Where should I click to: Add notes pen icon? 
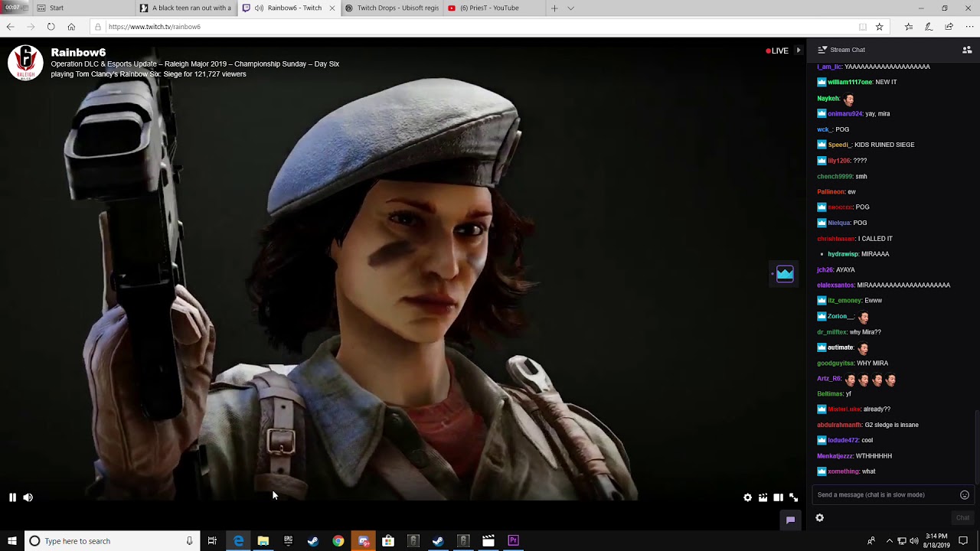click(x=929, y=27)
